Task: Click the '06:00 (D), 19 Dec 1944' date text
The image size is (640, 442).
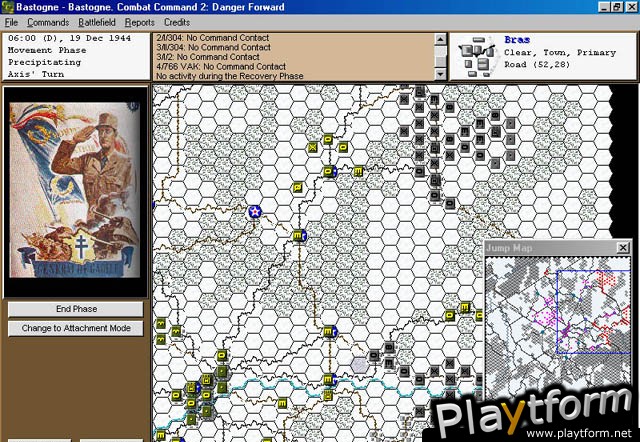Action: [x=69, y=38]
